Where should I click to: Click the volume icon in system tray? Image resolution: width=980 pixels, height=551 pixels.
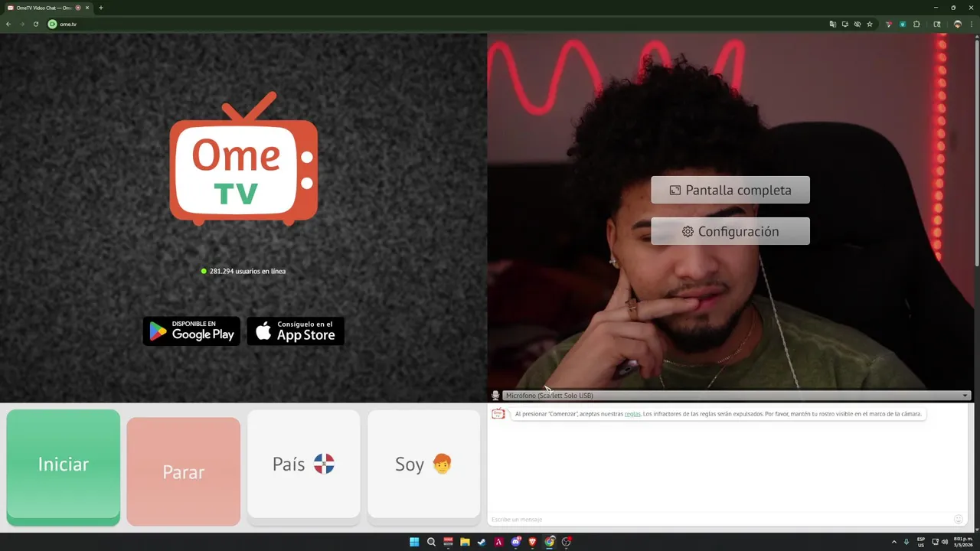click(x=945, y=542)
